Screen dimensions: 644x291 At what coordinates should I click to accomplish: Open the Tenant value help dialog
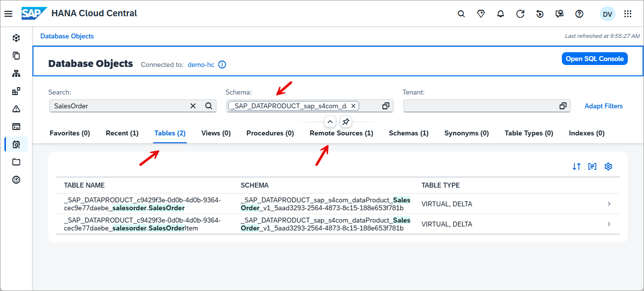coord(563,106)
